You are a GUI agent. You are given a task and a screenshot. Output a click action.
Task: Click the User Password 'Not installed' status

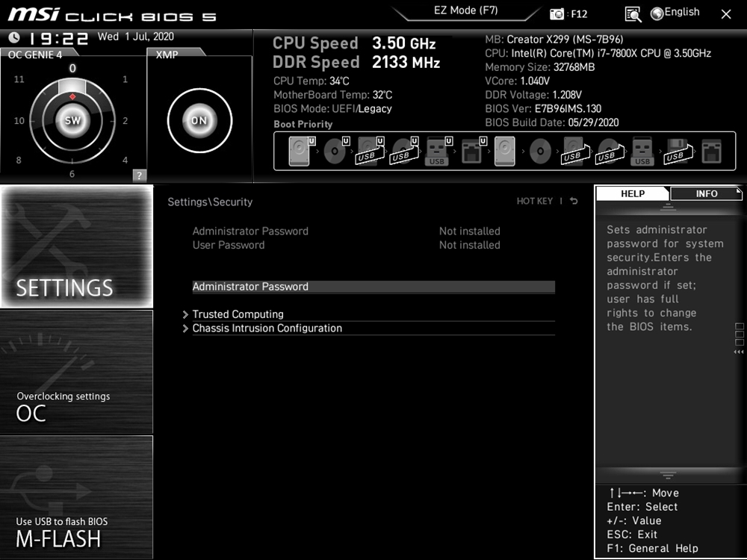(x=469, y=245)
